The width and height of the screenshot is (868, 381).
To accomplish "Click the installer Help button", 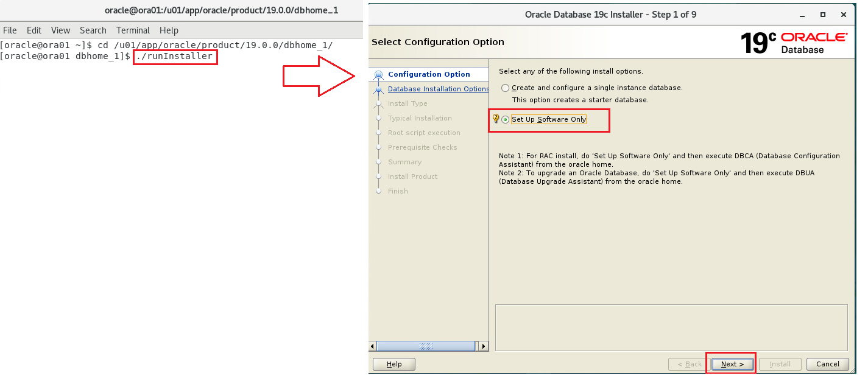I will pyautogui.click(x=394, y=364).
